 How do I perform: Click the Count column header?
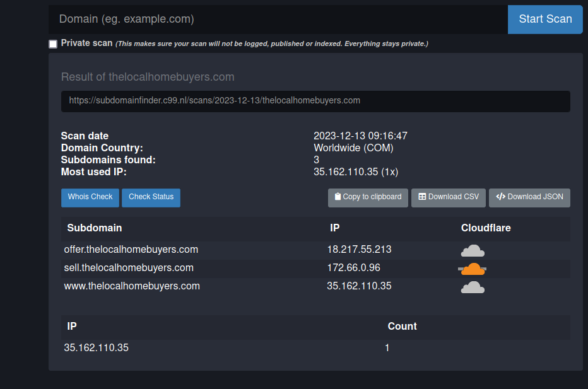point(402,327)
